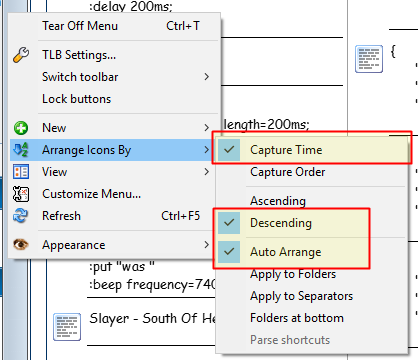The image size is (418, 360).
Task: Select Ascending sort order
Action: pyautogui.click(x=311, y=201)
